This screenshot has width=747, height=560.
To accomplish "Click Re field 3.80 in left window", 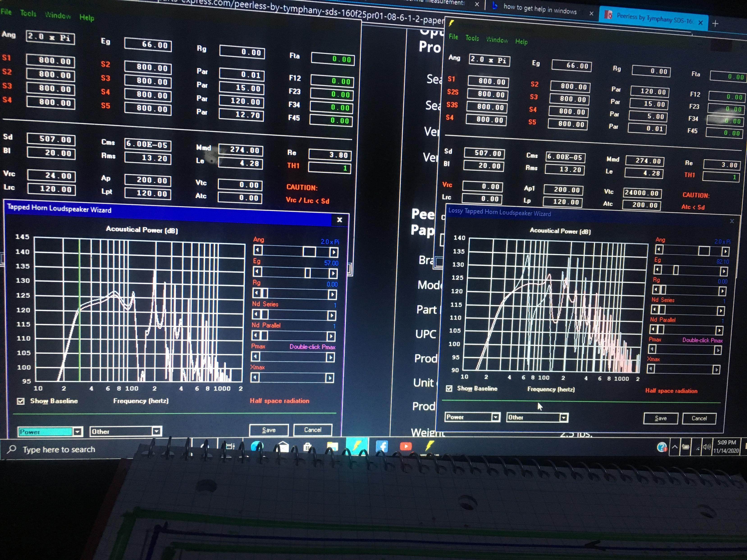I will click(x=330, y=155).
